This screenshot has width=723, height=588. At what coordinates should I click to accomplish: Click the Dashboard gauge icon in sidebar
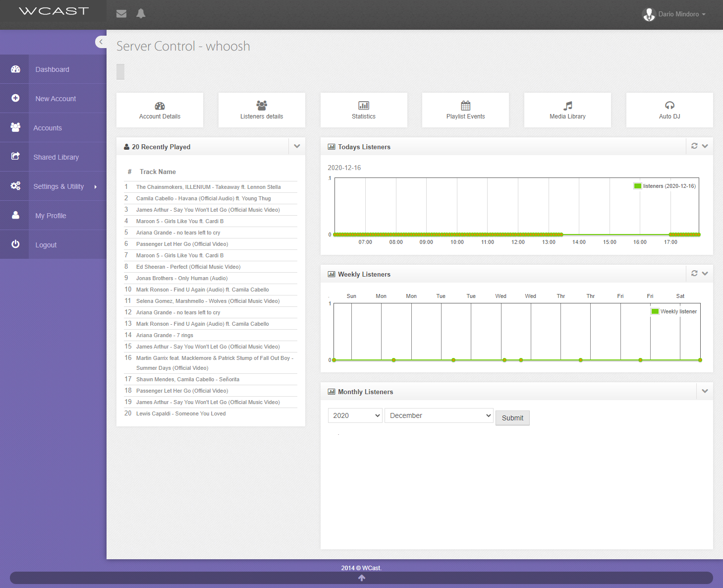[x=15, y=69]
